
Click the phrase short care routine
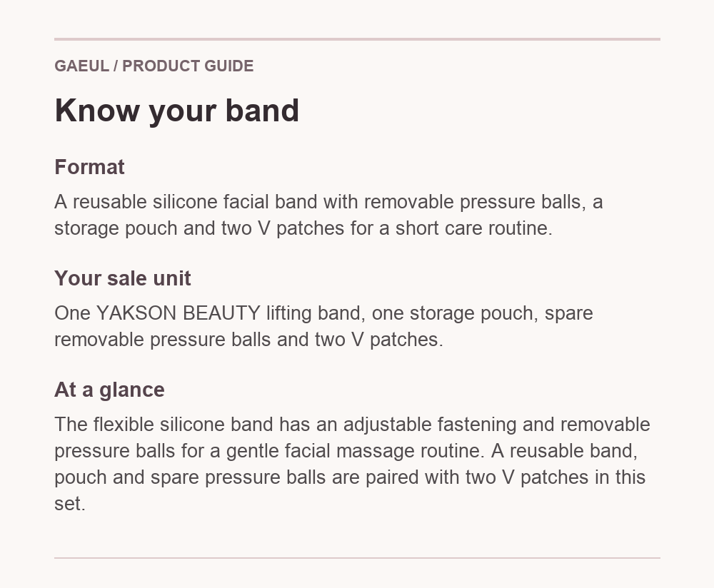[473, 228]
